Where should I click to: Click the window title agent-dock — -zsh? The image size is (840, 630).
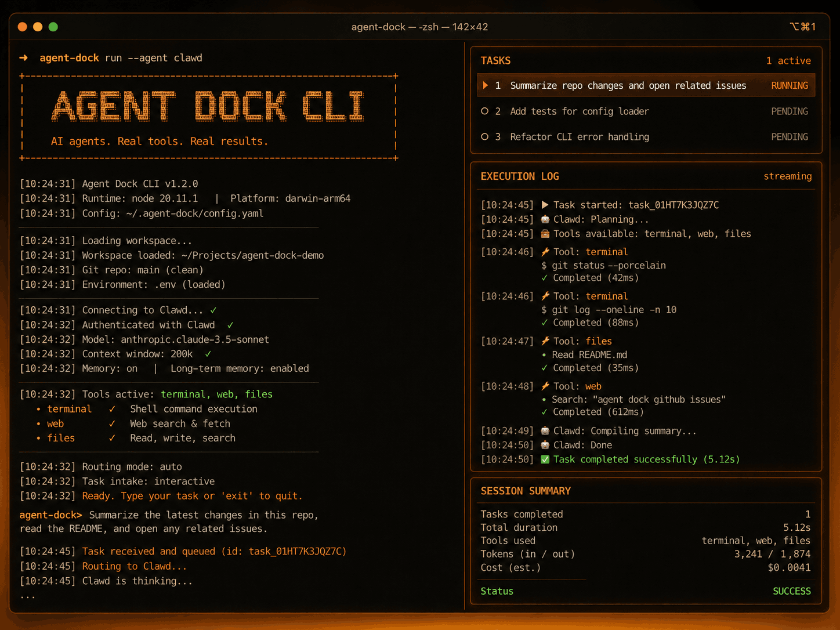coord(419,27)
